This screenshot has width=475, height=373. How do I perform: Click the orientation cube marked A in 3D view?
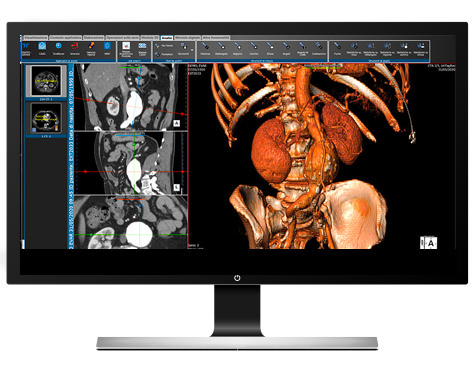[428, 243]
